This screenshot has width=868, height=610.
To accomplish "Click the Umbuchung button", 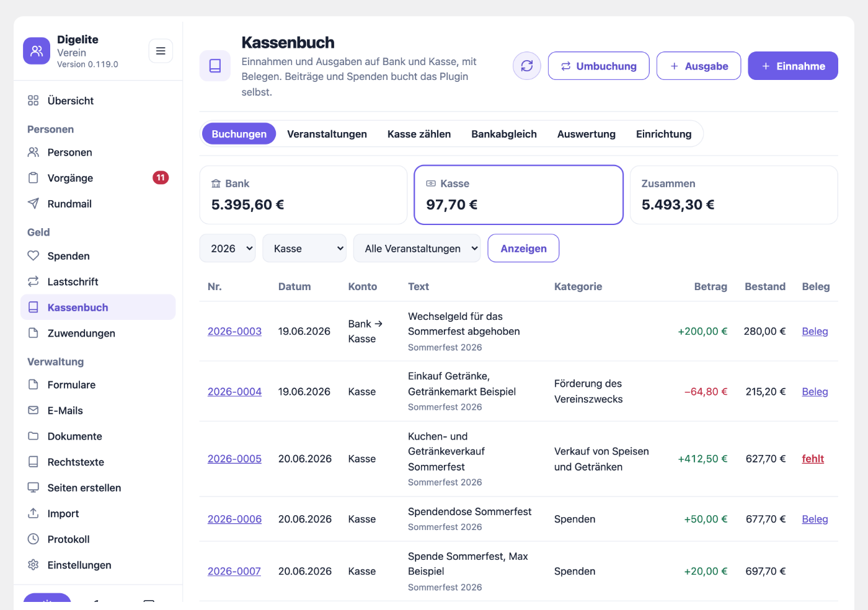I will [x=599, y=66].
